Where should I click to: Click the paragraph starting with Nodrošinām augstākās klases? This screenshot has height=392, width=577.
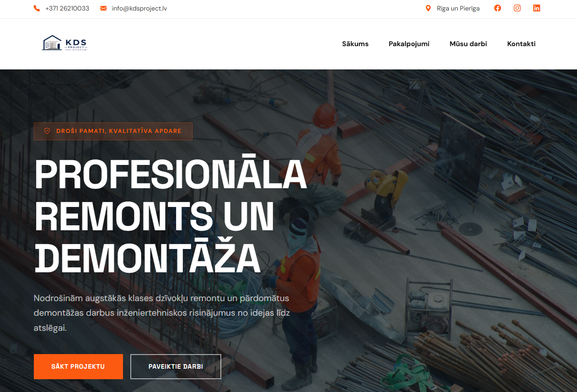[162, 313]
